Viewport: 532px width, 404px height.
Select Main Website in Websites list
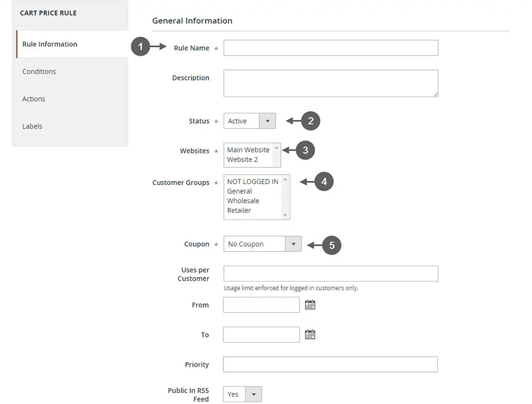click(248, 150)
